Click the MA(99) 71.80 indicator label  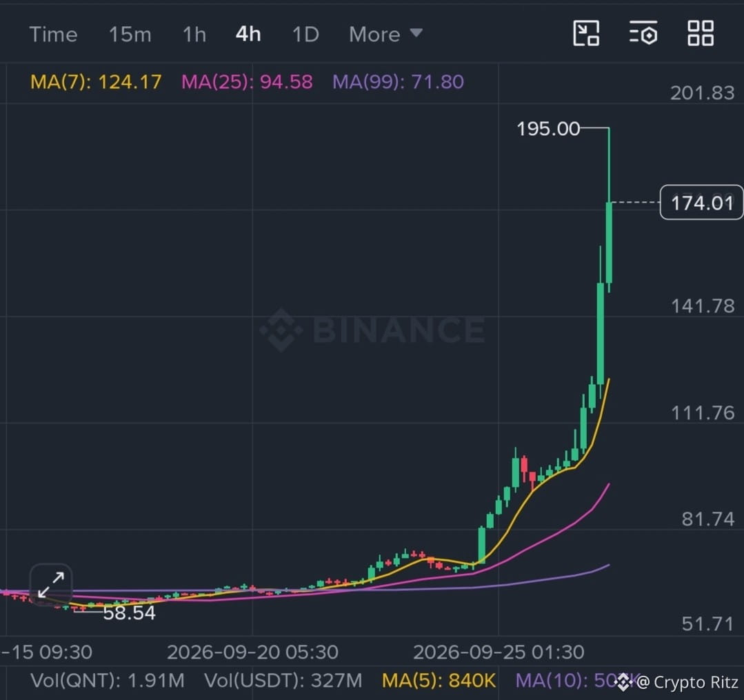click(398, 82)
